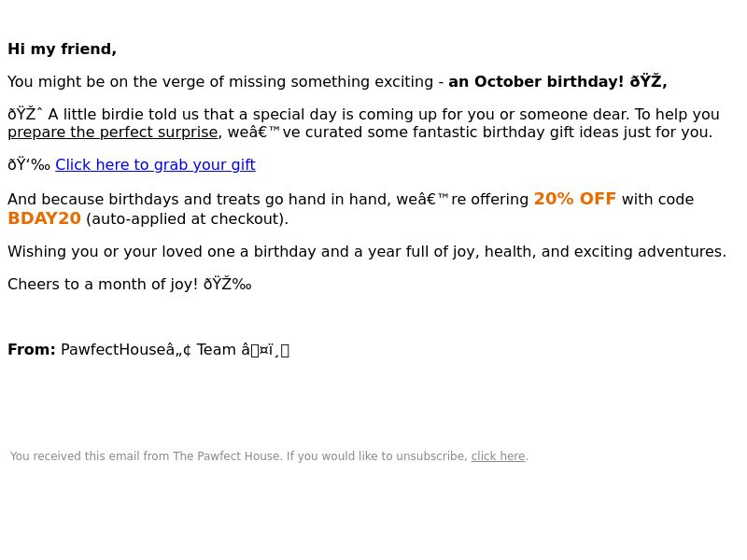Click the '(auto-applied at checkout)' text
The width and height of the screenshot is (747, 560).
(x=188, y=219)
